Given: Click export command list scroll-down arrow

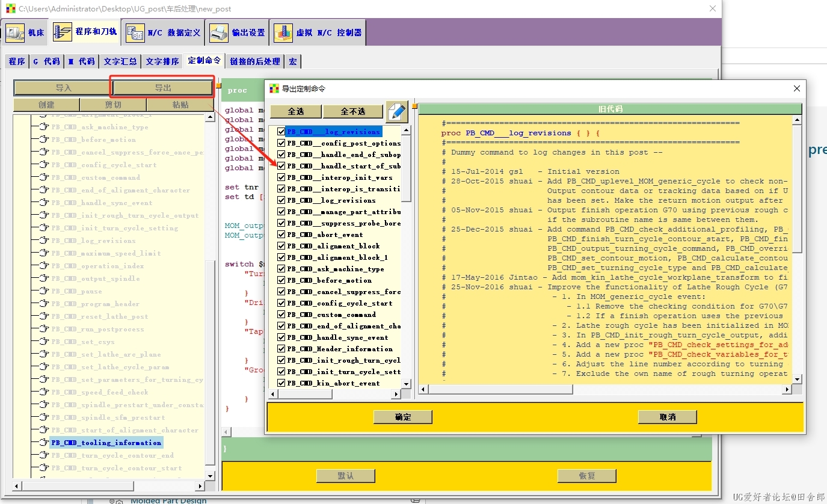Looking at the screenshot, I should click(x=406, y=384).
